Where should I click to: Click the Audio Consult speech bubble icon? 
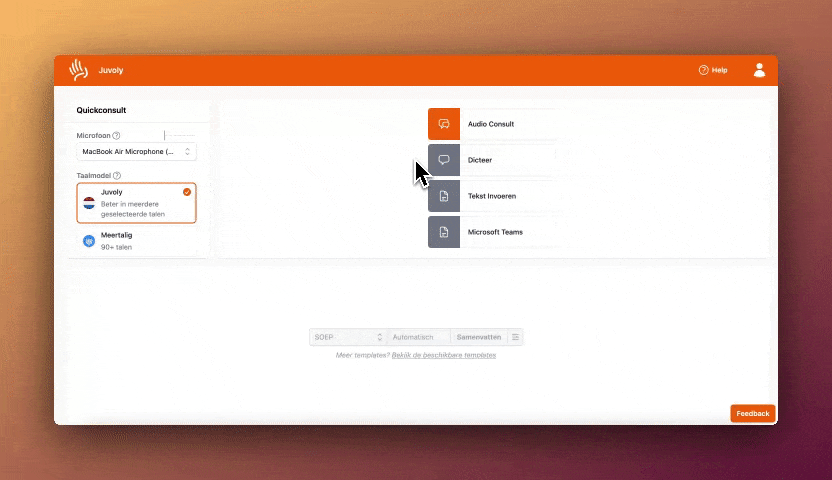444,124
